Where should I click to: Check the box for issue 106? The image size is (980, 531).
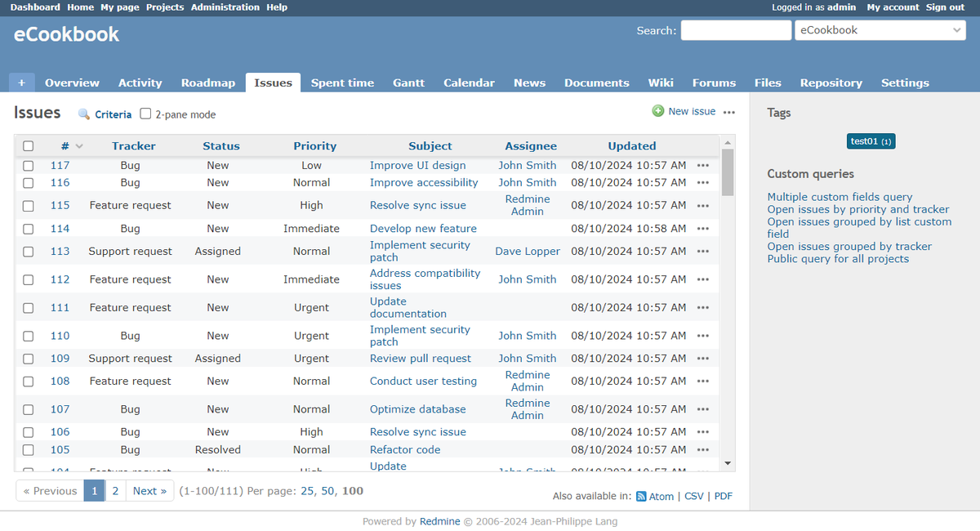pyautogui.click(x=29, y=432)
